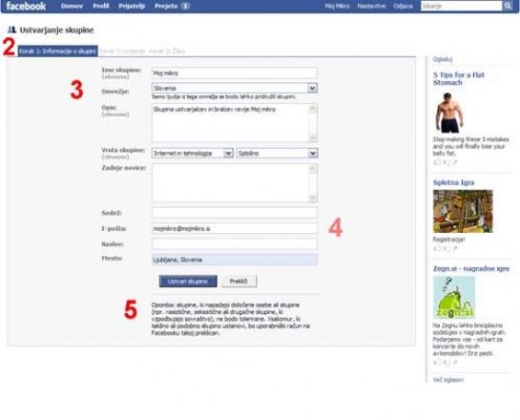Open the Več oglasov link
Image resolution: width=520 pixels, height=420 pixels.
(448, 380)
